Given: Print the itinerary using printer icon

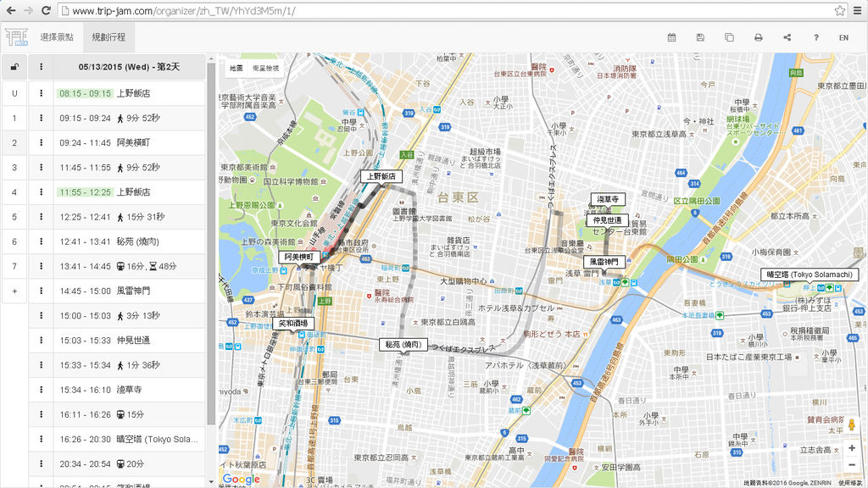Looking at the screenshot, I should (x=759, y=37).
